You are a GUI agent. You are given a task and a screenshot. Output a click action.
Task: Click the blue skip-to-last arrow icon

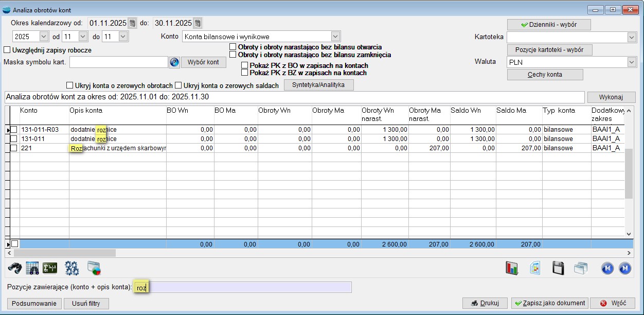(x=624, y=268)
